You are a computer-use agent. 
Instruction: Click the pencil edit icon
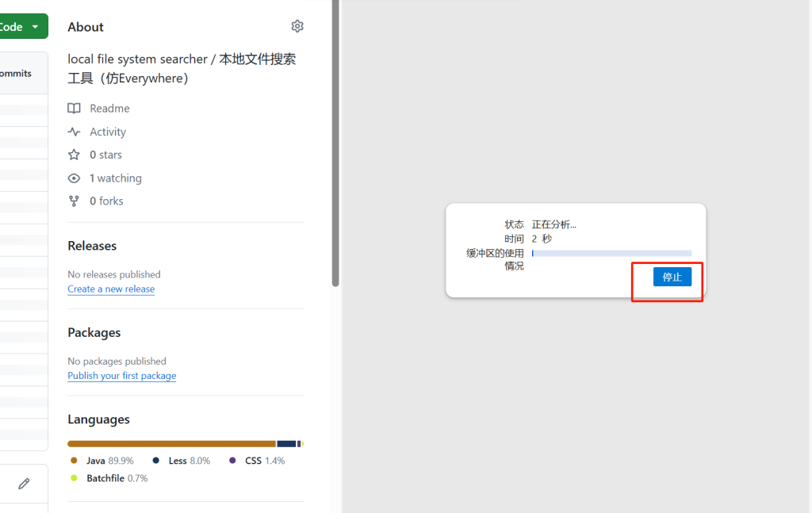pyautogui.click(x=24, y=484)
